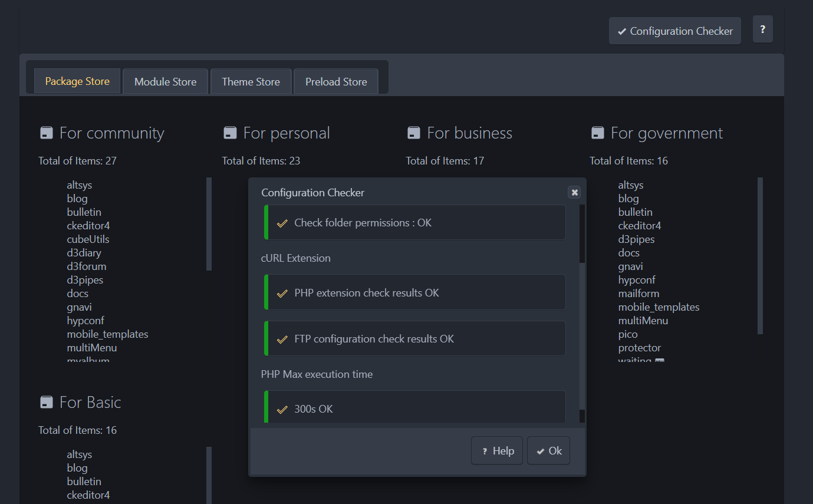Image resolution: width=813 pixels, height=504 pixels.
Task: Open the Preload Store tab
Action: tap(336, 82)
